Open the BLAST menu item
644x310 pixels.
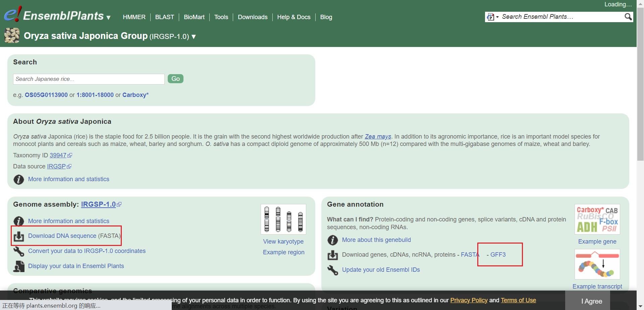pos(165,17)
